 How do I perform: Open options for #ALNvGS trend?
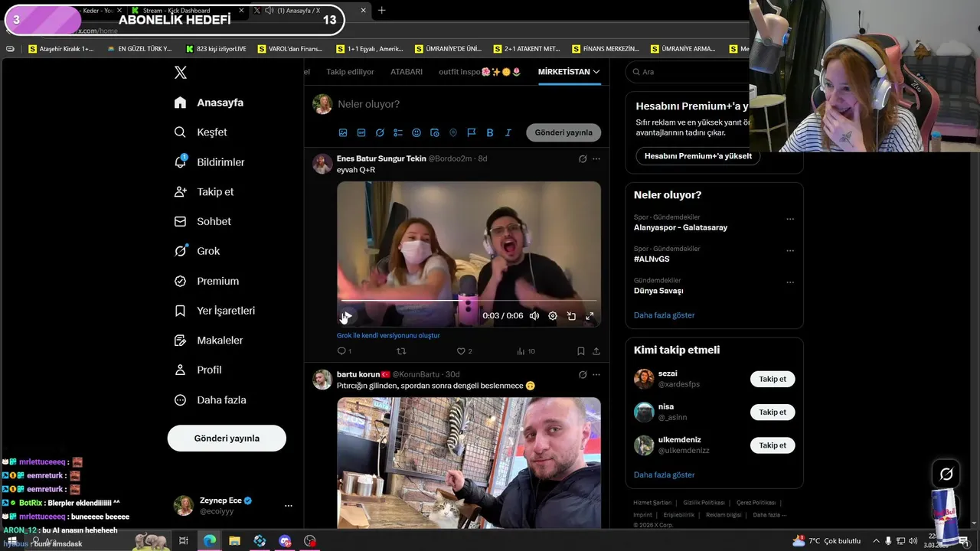790,251
